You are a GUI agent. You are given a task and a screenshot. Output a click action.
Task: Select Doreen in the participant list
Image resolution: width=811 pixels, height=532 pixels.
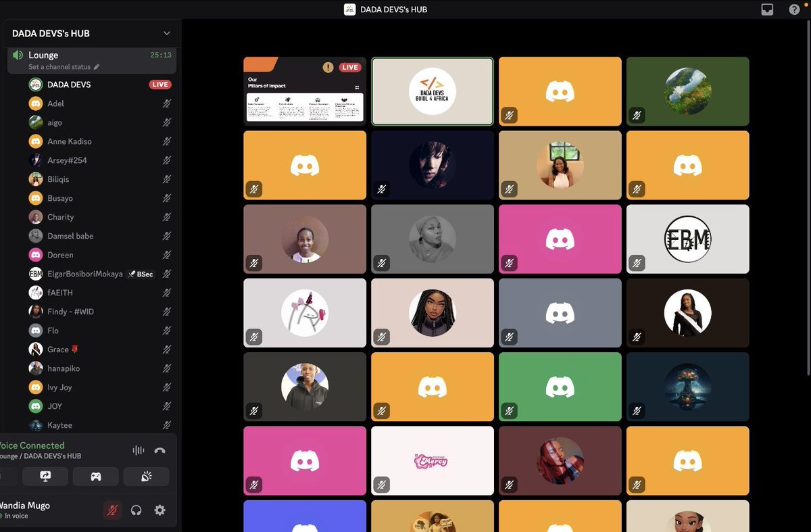pos(99,255)
